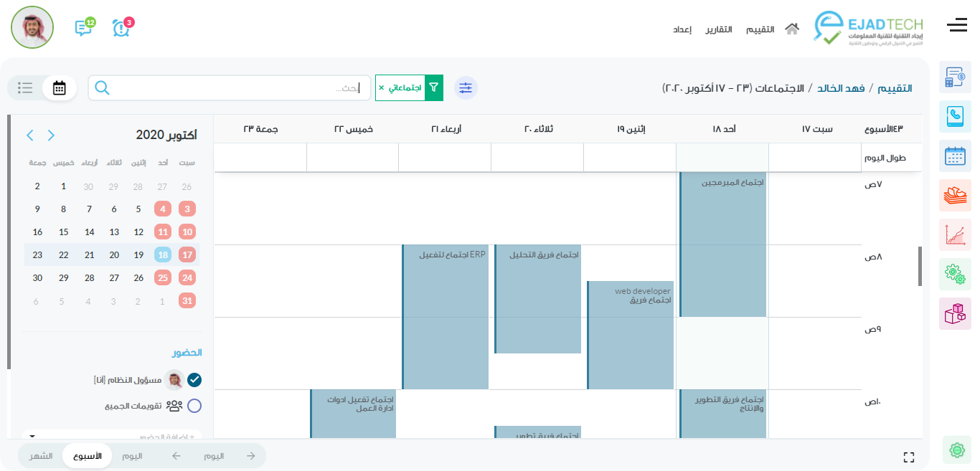Open activities clock icon with 3 badge

click(x=122, y=27)
